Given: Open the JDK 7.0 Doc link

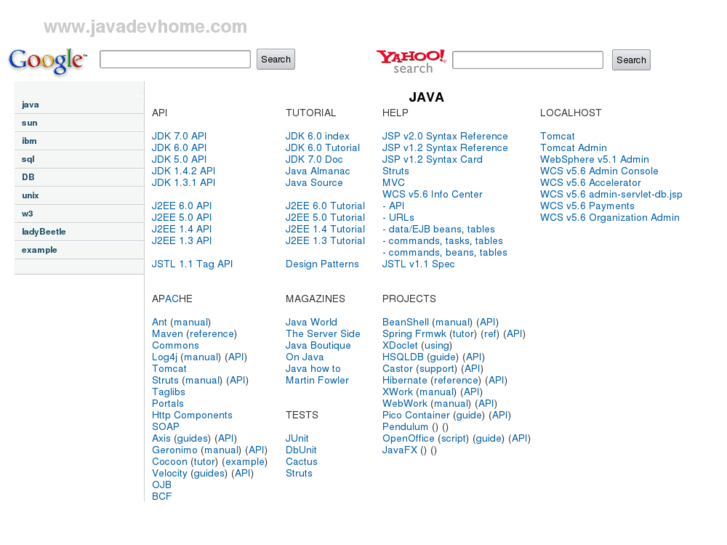Looking at the screenshot, I should click(314, 159).
